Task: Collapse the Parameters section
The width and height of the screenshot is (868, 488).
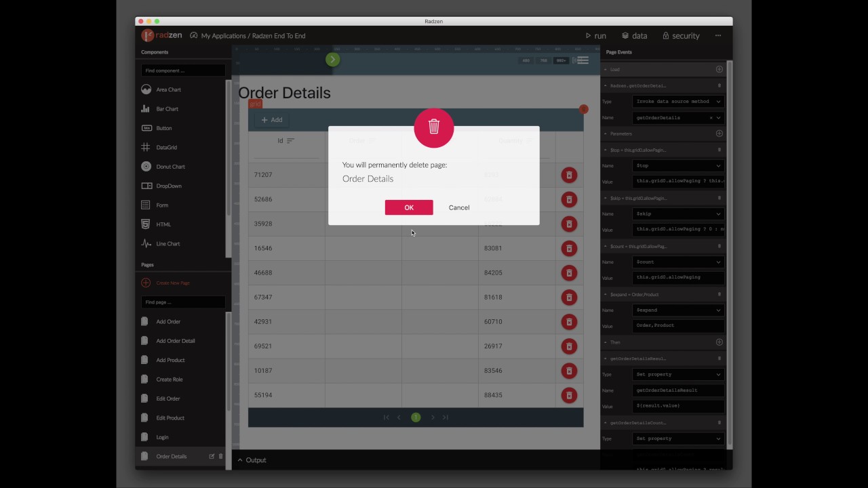Action: click(606, 134)
